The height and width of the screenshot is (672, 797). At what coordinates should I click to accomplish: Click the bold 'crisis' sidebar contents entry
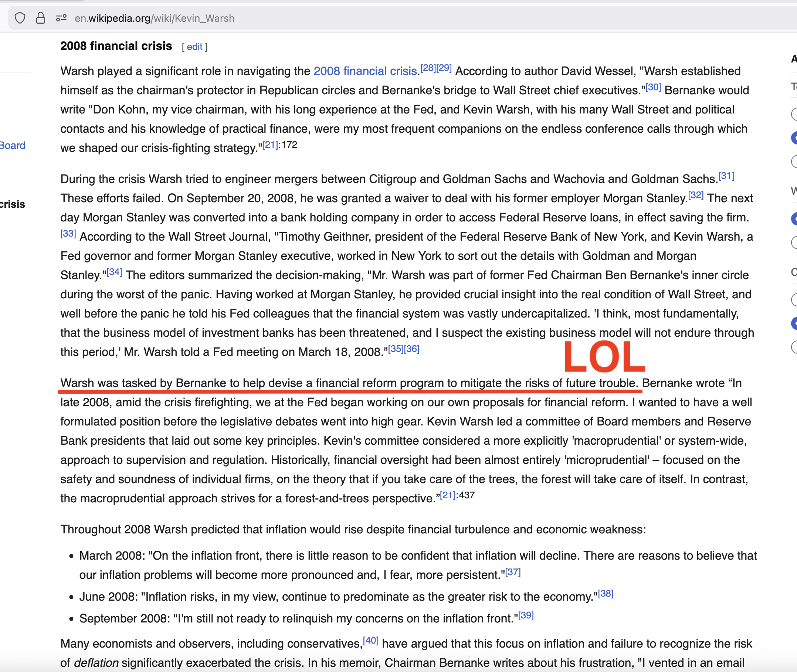click(x=13, y=204)
